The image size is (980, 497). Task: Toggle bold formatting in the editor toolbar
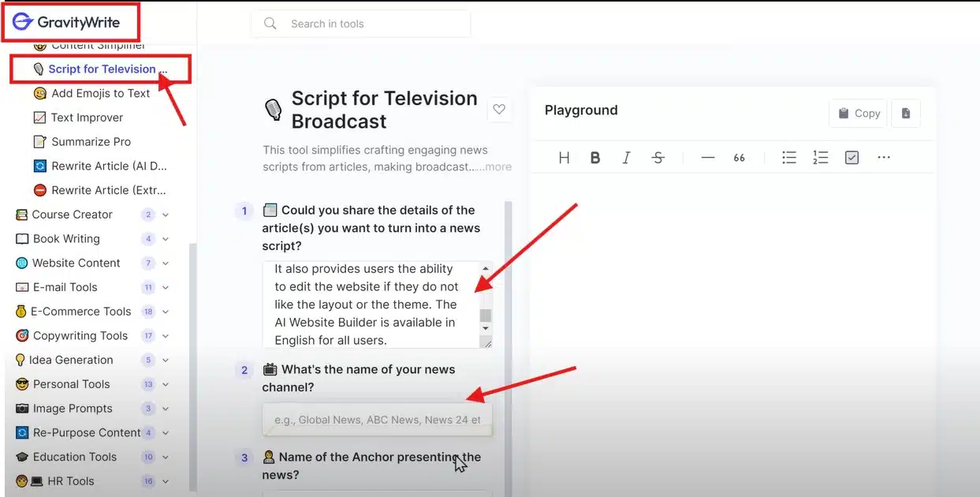595,157
